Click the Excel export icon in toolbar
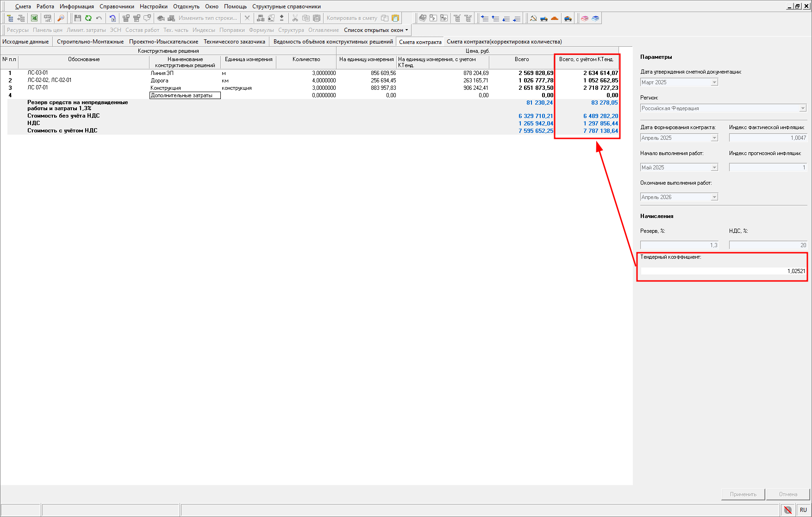The image size is (812, 517). click(34, 18)
